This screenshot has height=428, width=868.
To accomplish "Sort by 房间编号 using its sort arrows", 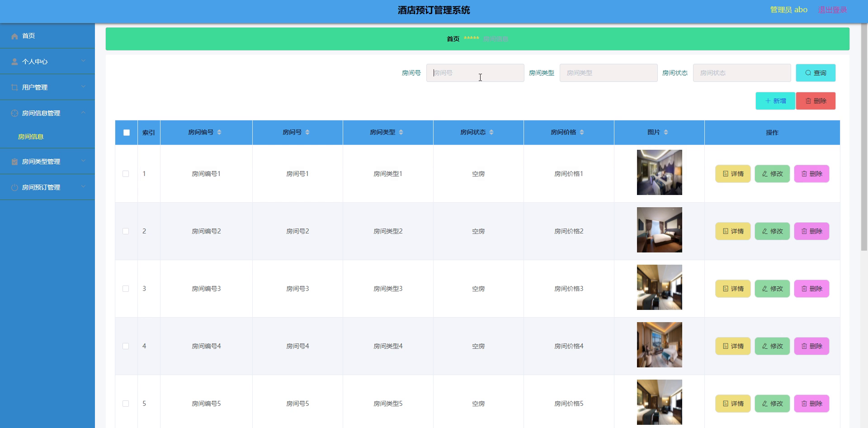I will (x=219, y=132).
